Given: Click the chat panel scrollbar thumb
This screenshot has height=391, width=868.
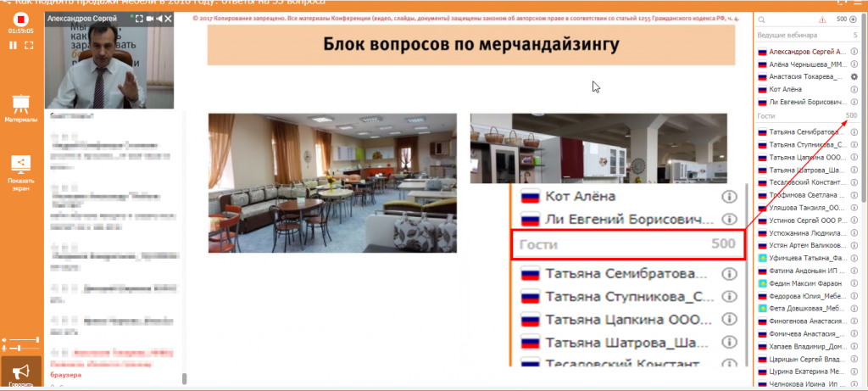Looking at the screenshot, I should (x=184, y=379).
